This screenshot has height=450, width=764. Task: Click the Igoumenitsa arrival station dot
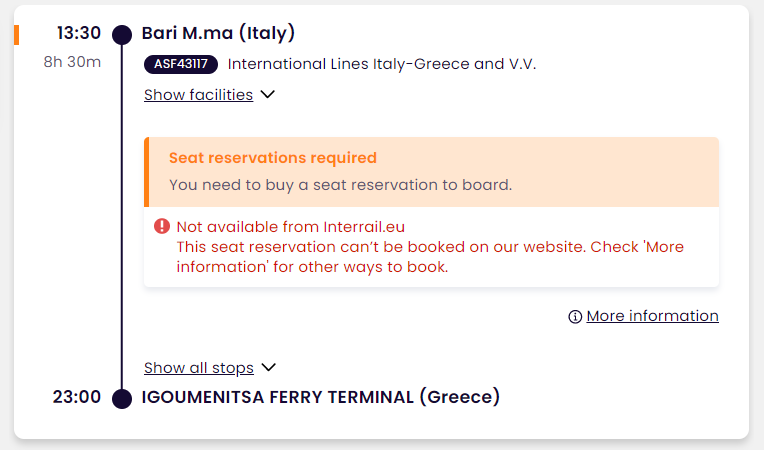click(x=122, y=399)
